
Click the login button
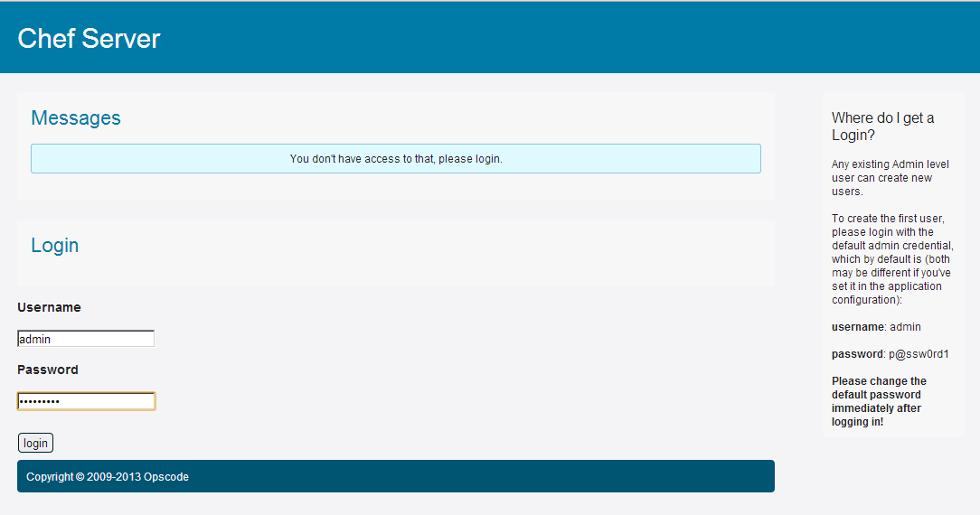(x=35, y=443)
